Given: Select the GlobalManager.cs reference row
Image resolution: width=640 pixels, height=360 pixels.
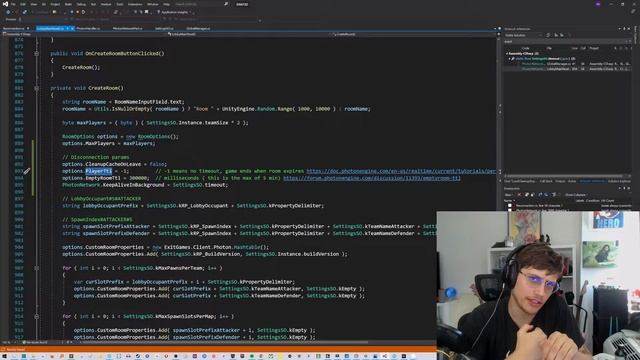Looking at the screenshot, I should 567,64.
